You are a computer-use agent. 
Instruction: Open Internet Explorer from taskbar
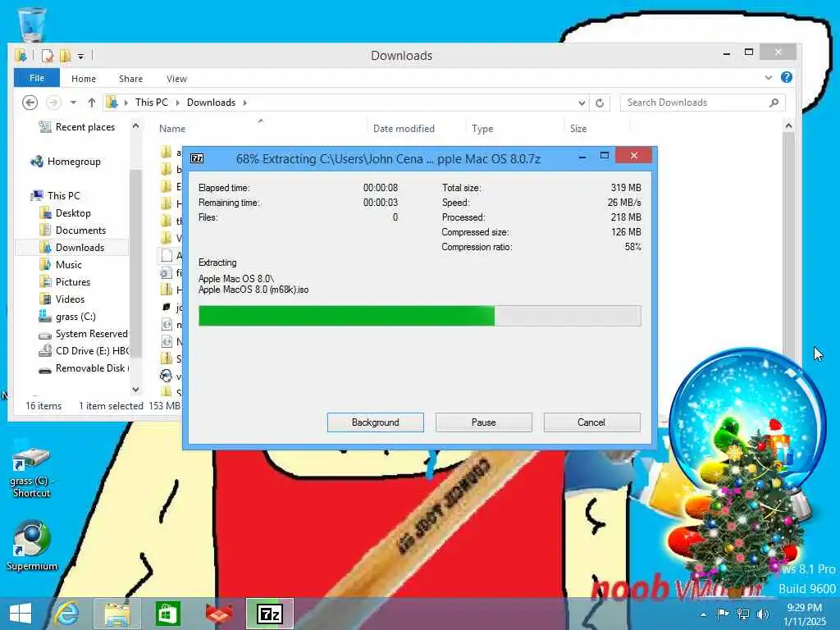(67, 614)
